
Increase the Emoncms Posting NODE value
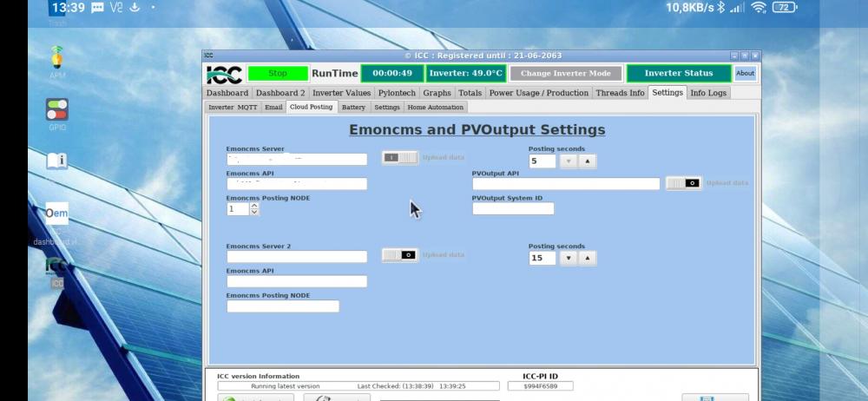click(254, 206)
